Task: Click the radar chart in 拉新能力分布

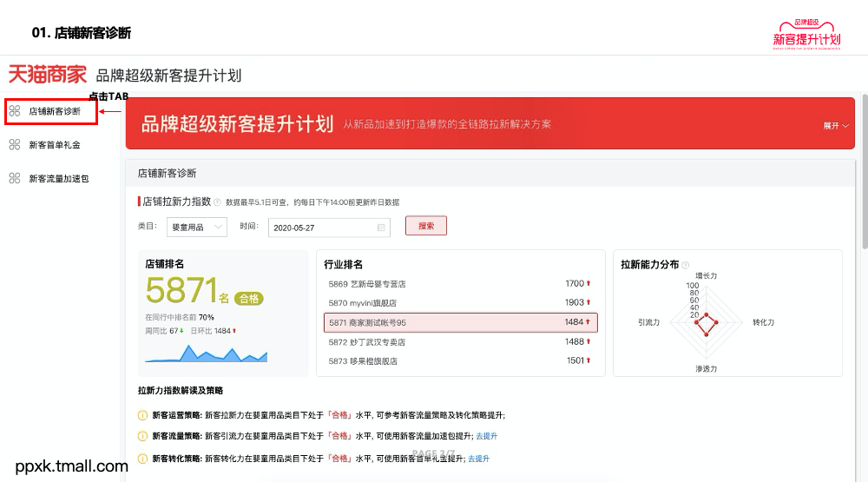Action: point(706,322)
